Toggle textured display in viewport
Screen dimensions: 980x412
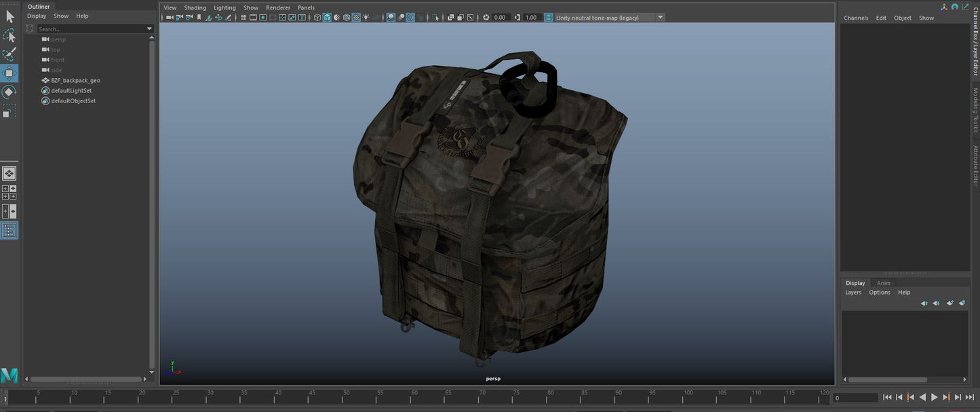(356, 18)
